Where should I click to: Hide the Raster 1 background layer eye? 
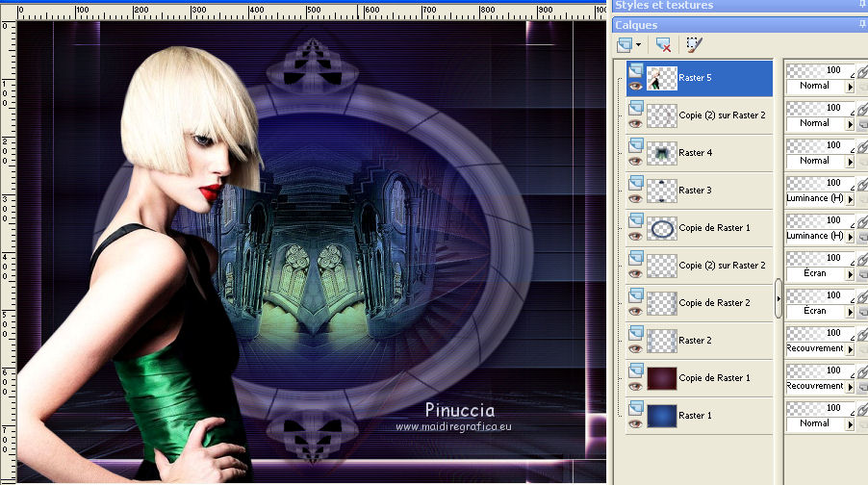(635, 423)
